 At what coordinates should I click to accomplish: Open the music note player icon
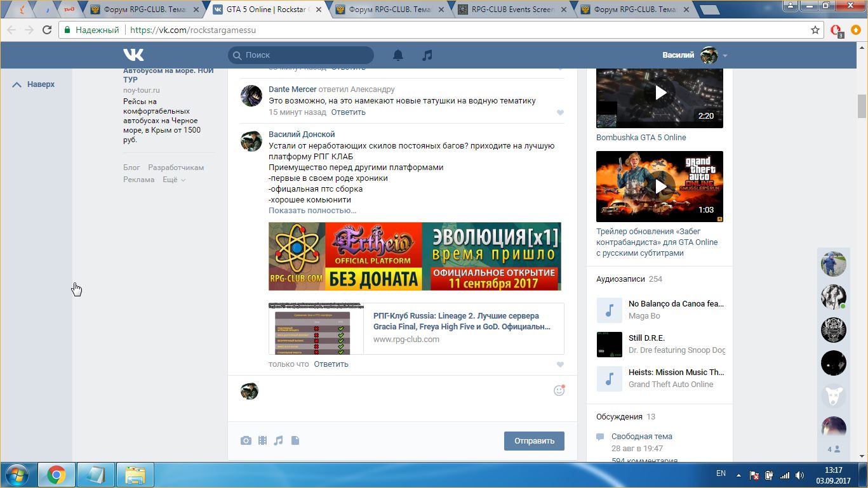427,55
